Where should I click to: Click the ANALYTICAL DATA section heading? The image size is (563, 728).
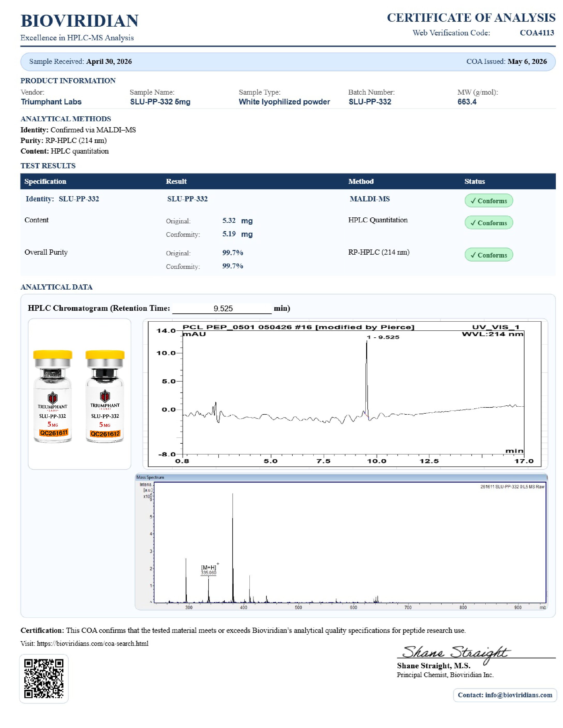click(x=56, y=287)
